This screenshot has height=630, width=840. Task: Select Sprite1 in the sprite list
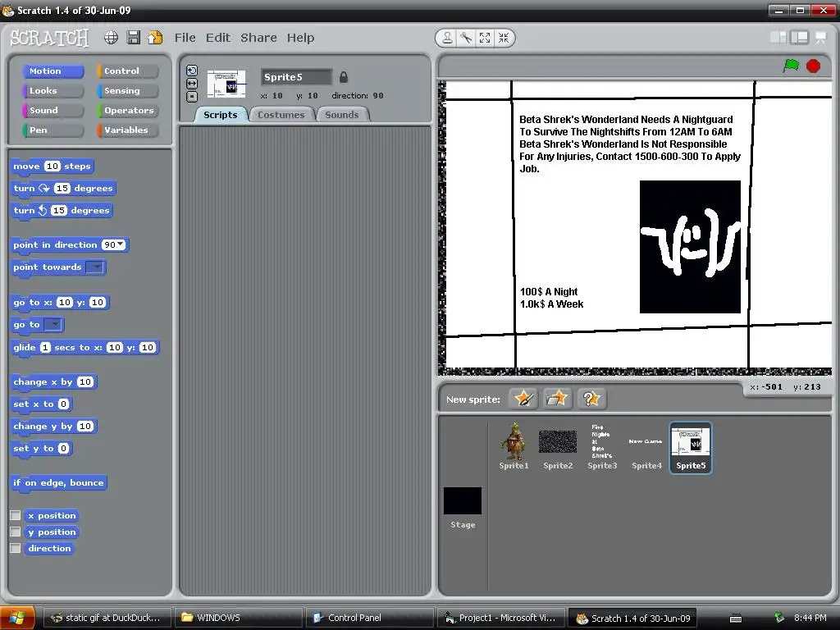pyautogui.click(x=514, y=447)
